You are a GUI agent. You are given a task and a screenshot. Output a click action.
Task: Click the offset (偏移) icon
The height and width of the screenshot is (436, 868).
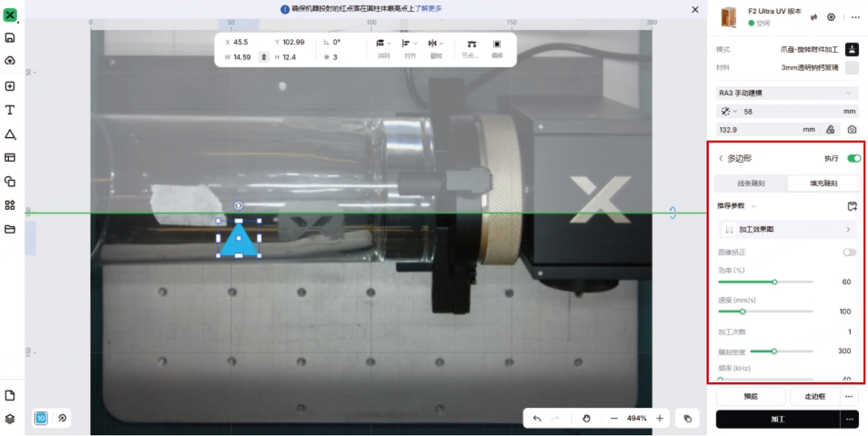(496, 44)
